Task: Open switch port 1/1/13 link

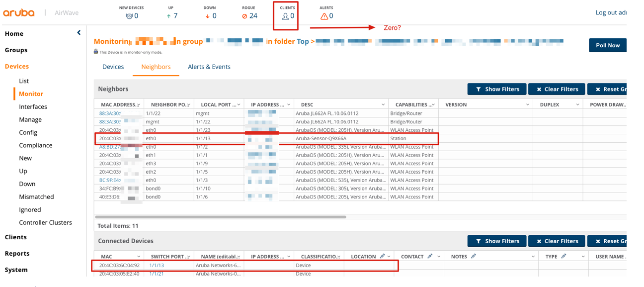Action: (157, 266)
